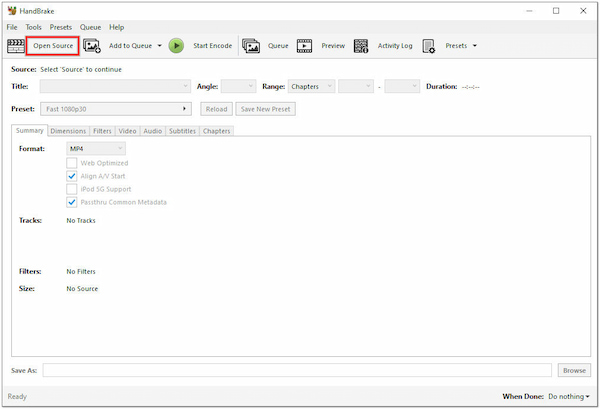Open the MP4 Format dropdown
This screenshot has width=600, height=409.
(96, 148)
